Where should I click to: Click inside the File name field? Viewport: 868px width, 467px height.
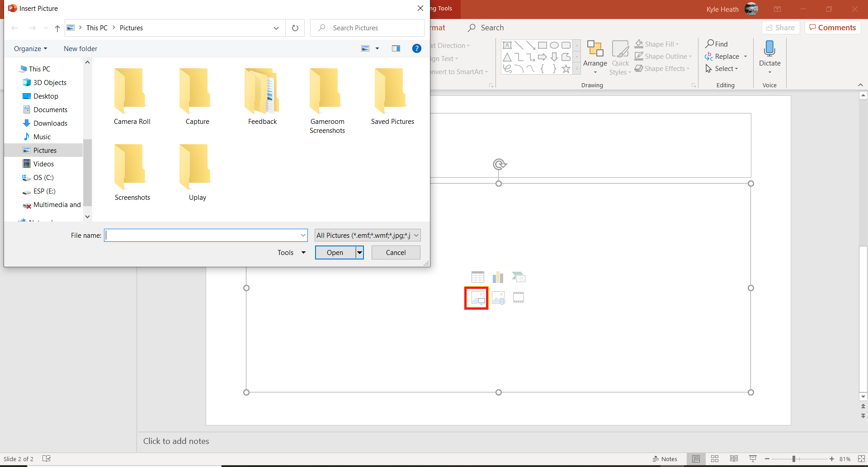[203, 235]
